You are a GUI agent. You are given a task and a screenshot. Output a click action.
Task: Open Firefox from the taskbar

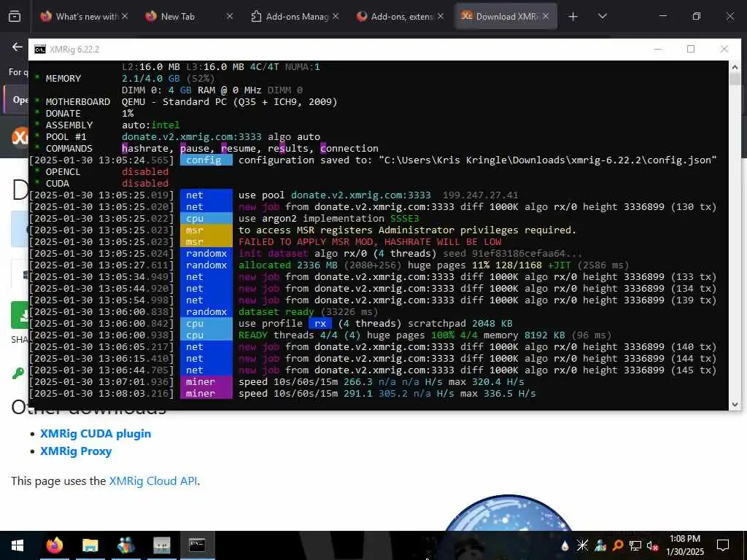pos(54,545)
